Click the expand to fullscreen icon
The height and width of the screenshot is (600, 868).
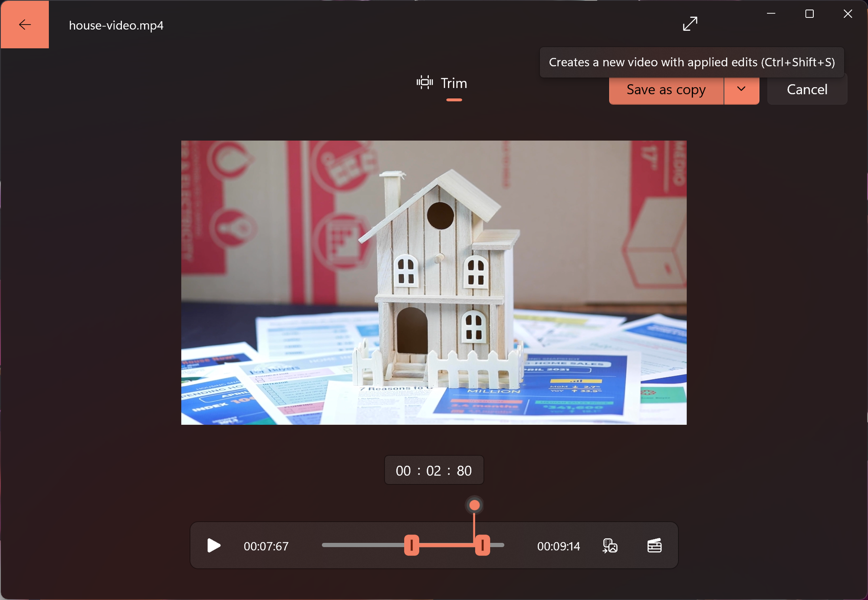690,25
